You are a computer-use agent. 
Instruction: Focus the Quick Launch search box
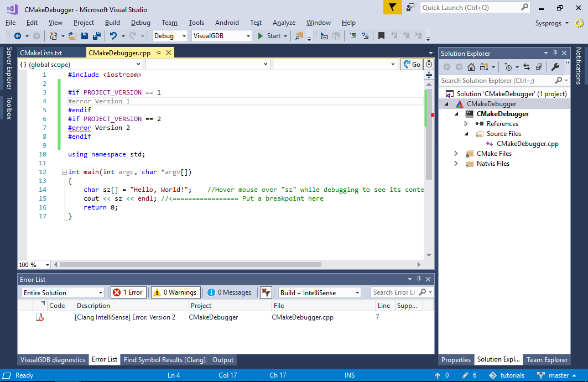pyautogui.click(x=475, y=8)
